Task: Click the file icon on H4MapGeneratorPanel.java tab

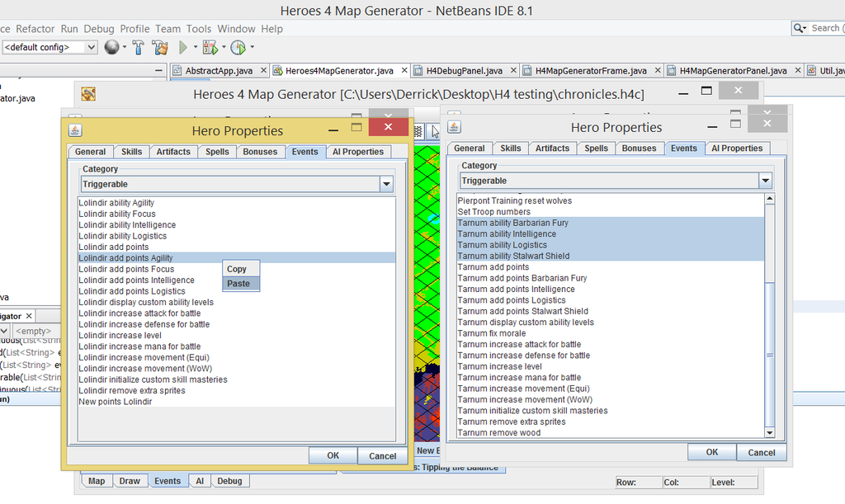Action: click(671, 71)
